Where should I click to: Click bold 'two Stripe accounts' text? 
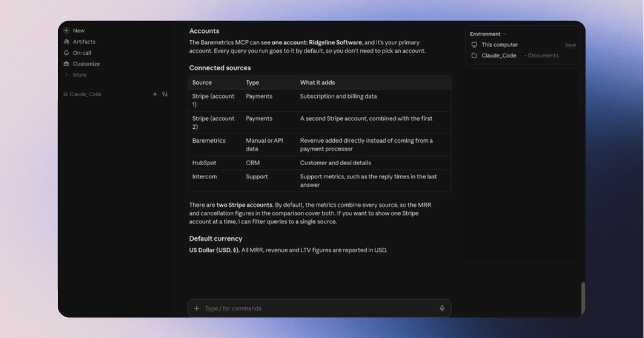click(245, 205)
